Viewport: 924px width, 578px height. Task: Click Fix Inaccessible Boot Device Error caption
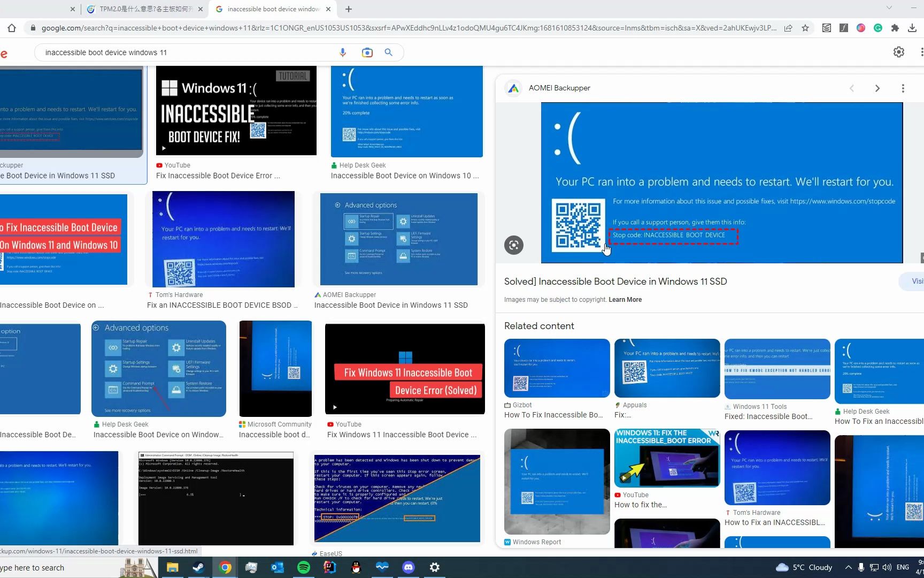coord(218,176)
